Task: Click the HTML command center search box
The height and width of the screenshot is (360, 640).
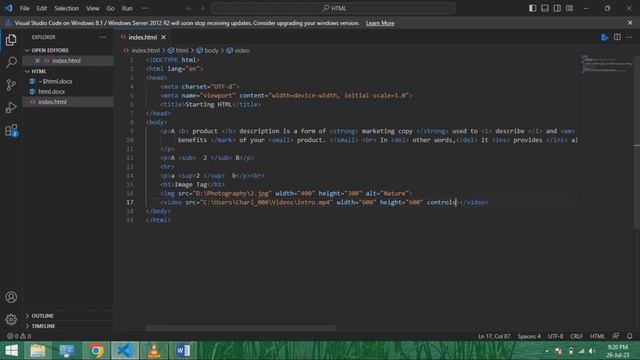Action: (x=333, y=8)
